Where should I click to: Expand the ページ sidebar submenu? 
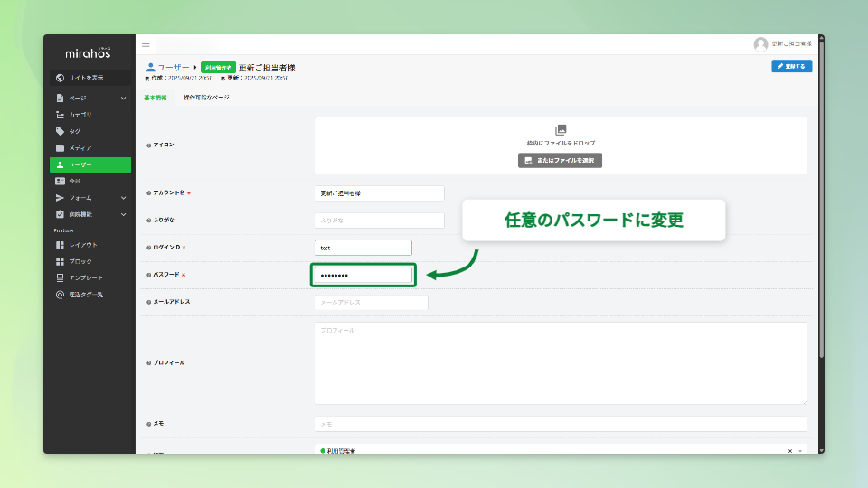(x=123, y=98)
